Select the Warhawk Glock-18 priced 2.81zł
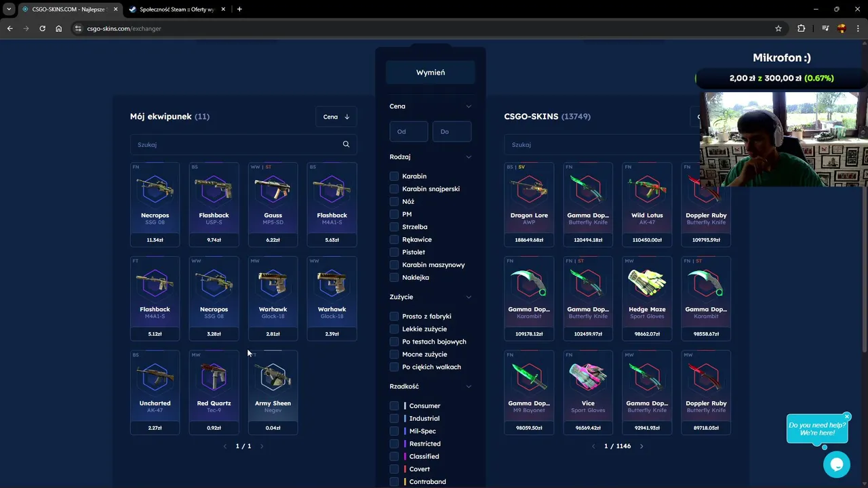Screen dimensions: 868x488 [273, 298]
